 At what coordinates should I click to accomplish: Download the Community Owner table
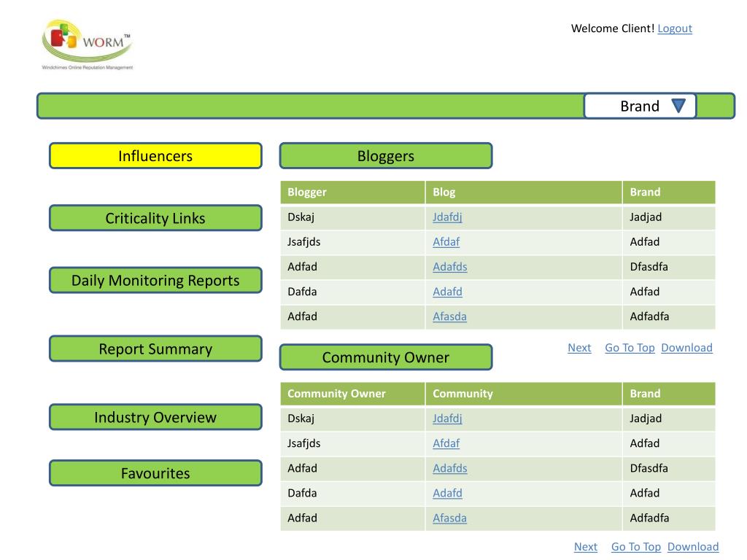pos(693,547)
